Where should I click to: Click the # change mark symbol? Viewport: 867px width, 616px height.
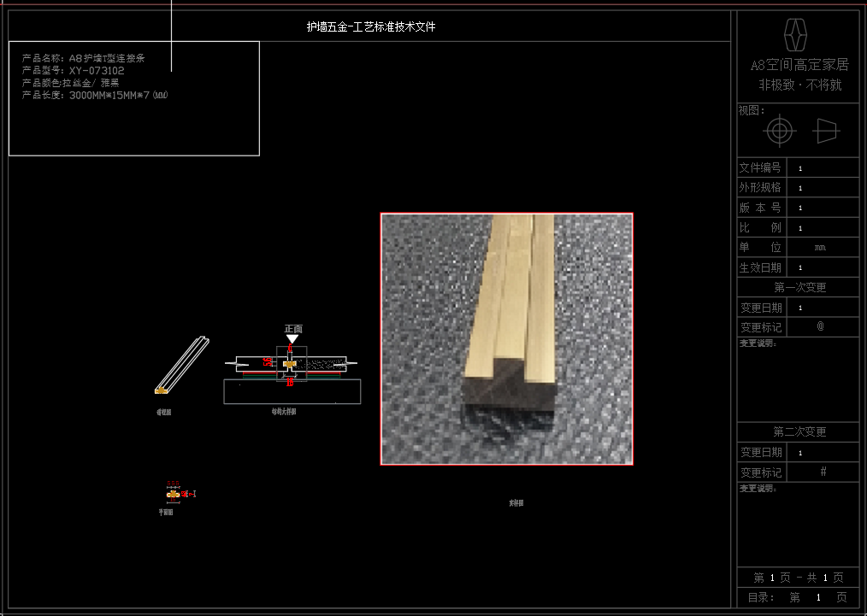[x=823, y=472]
